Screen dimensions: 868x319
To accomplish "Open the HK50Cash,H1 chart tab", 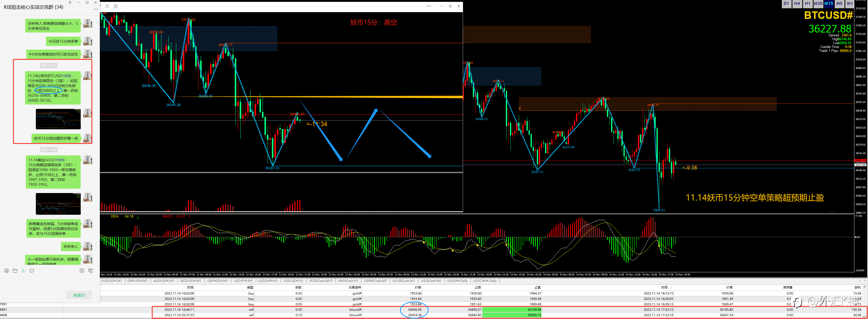I will click(x=348, y=281).
